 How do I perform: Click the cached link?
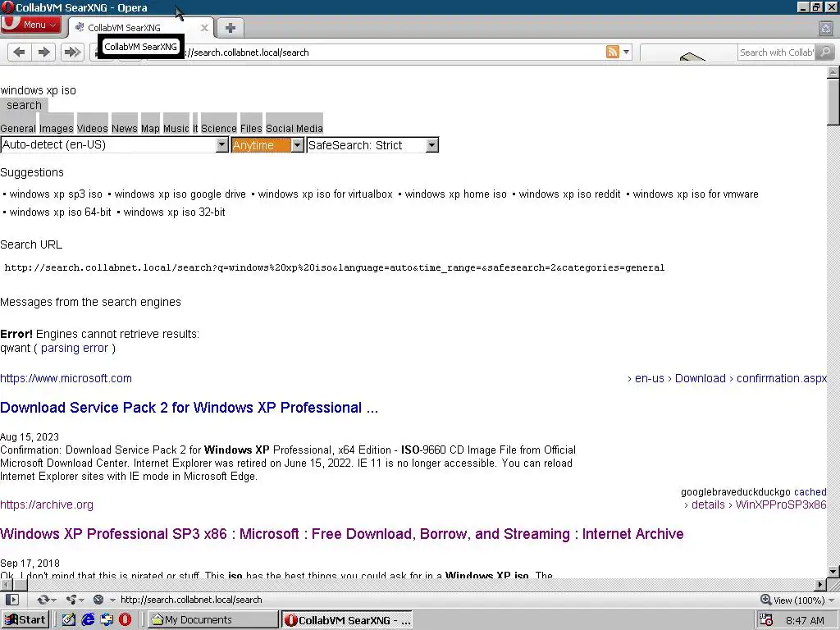[810, 492]
